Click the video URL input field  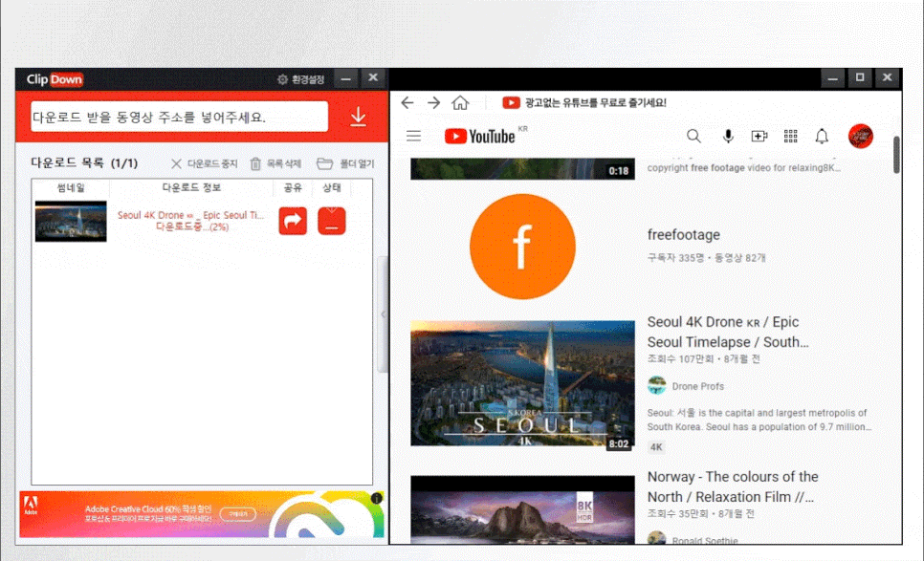179,117
